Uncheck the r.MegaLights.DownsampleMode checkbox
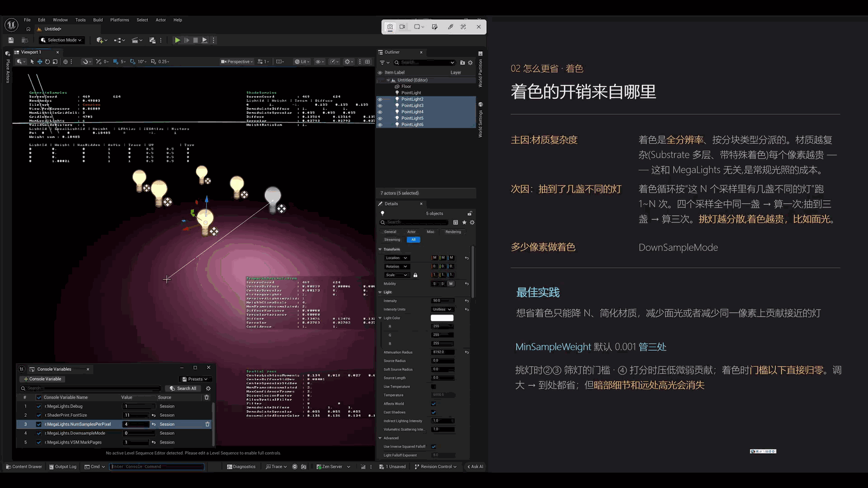This screenshot has height=488, width=868. pos(39,433)
